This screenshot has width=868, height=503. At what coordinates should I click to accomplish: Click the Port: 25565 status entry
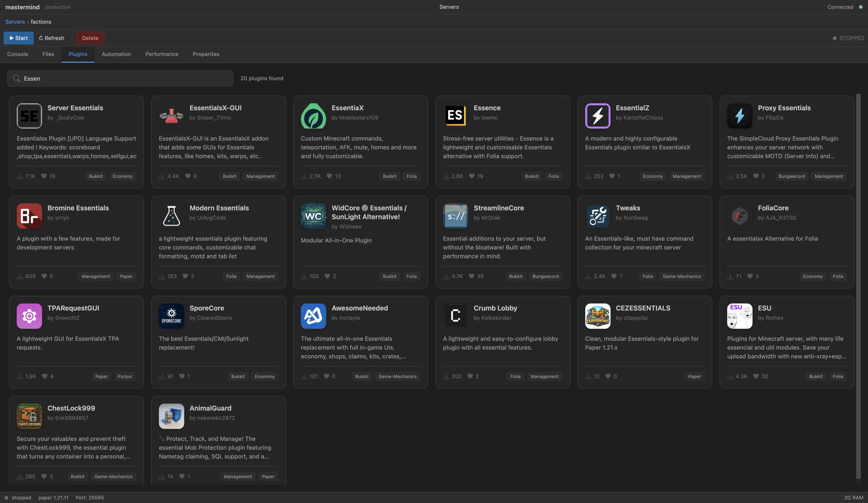pyautogui.click(x=90, y=498)
